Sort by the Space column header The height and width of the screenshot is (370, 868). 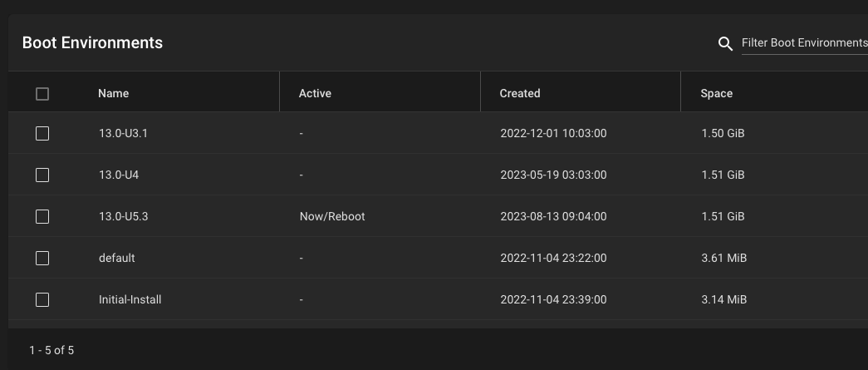point(716,94)
